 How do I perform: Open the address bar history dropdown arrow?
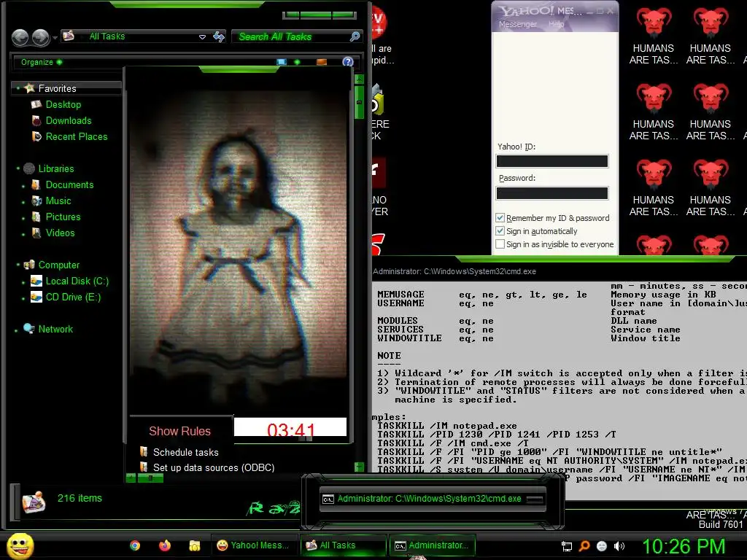[x=202, y=36]
